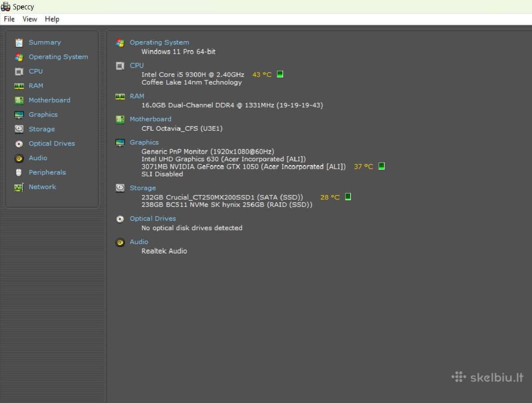Click the Motherboard icon in sidebar
Screen dimensions: 532x403
point(19,100)
